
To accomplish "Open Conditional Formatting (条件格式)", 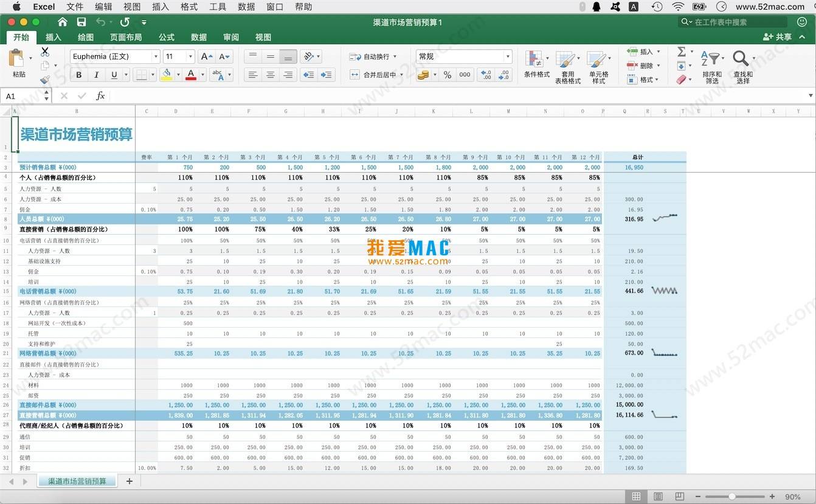I will (x=536, y=65).
